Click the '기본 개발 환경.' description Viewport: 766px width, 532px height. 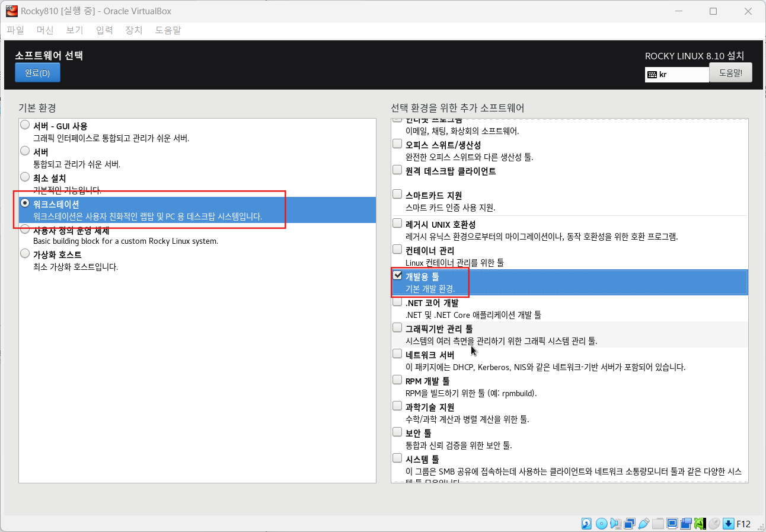tap(430, 289)
